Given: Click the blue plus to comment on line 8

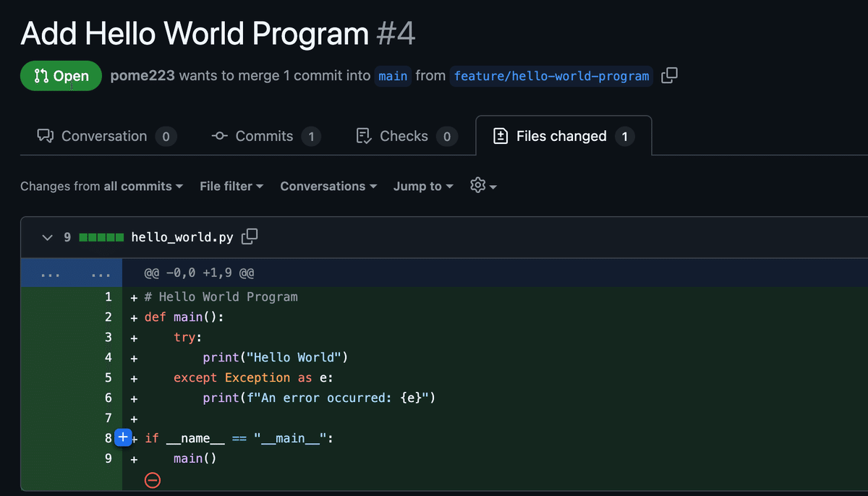Looking at the screenshot, I should [123, 437].
